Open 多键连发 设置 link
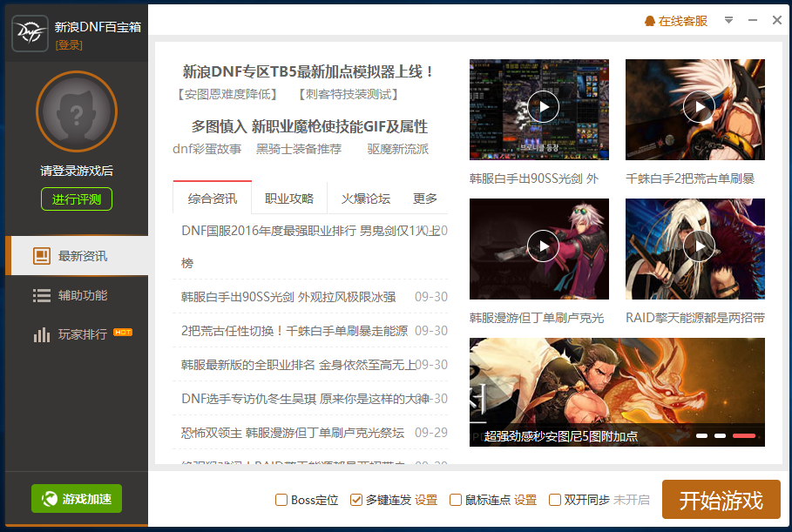The width and height of the screenshot is (792, 532). 426,500
